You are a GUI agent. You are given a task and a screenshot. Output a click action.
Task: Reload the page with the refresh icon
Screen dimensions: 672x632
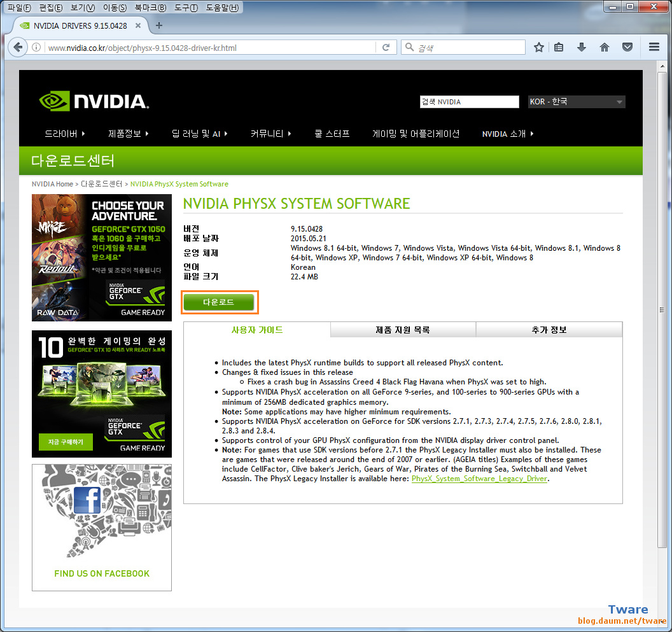[386, 47]
